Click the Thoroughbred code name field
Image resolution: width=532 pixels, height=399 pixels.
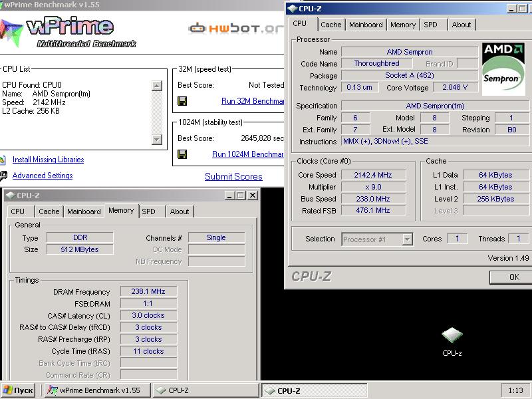pyautogui.click(x=376, y=63)
